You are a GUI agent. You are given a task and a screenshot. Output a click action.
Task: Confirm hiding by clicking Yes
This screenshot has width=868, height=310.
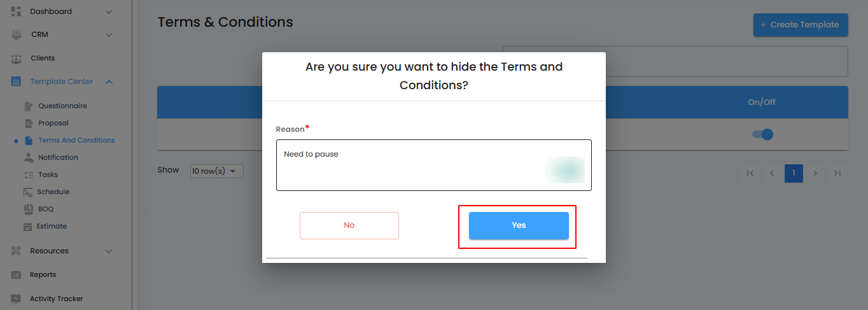pyautogui.click(x=519, y=225)
